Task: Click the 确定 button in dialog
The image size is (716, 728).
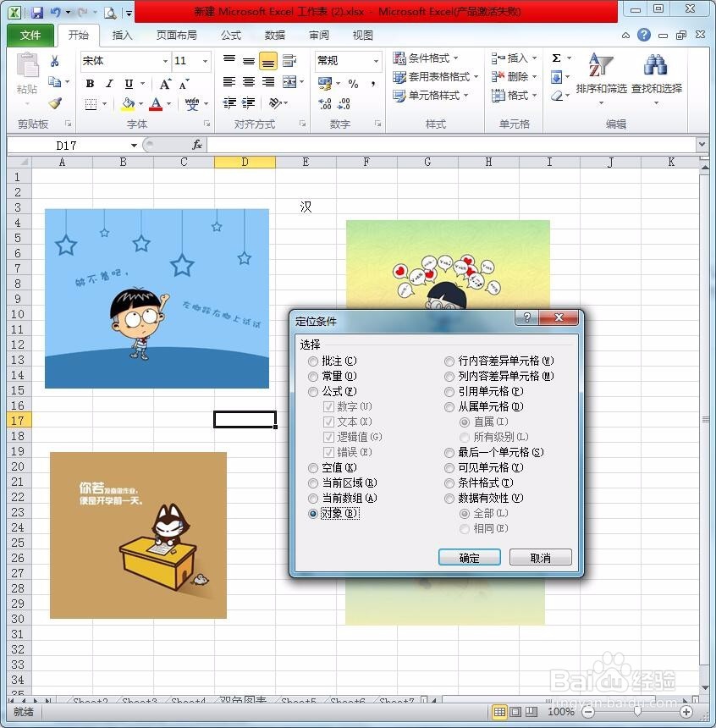Action: [x=470, y=557]
